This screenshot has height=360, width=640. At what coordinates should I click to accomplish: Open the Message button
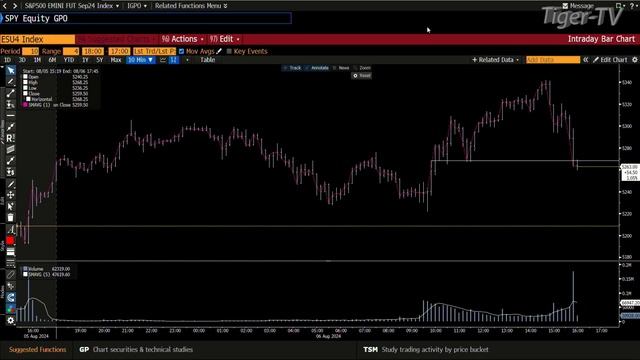point(578,6)
